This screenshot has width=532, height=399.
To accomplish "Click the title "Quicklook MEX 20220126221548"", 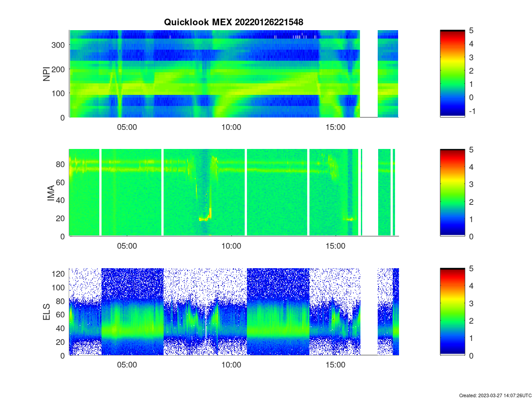I will click(x=234, y=22).
